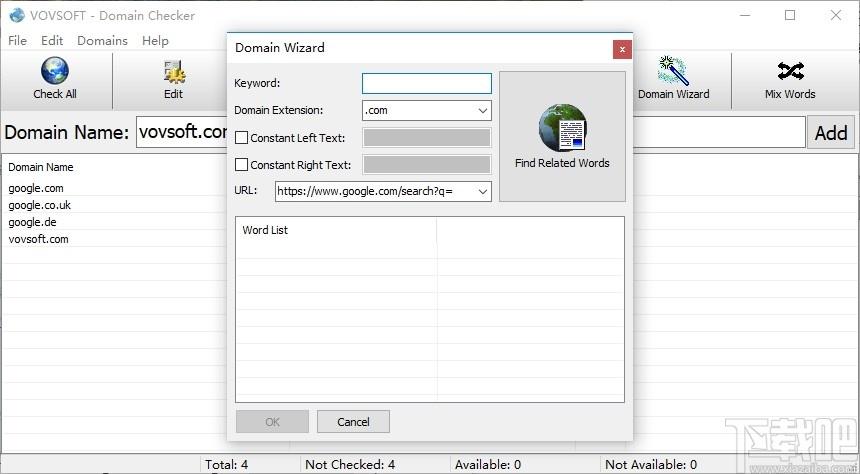Select vovsoft.com in the domain list
The width and height of the screenshot is (860, 474).
click(38, 239)
